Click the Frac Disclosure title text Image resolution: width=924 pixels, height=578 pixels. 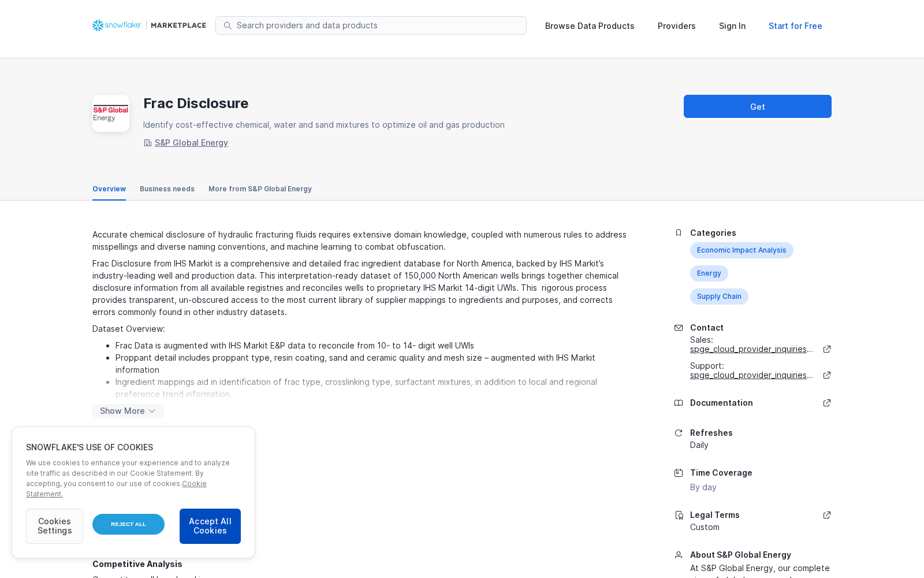[x=196, y=103]
